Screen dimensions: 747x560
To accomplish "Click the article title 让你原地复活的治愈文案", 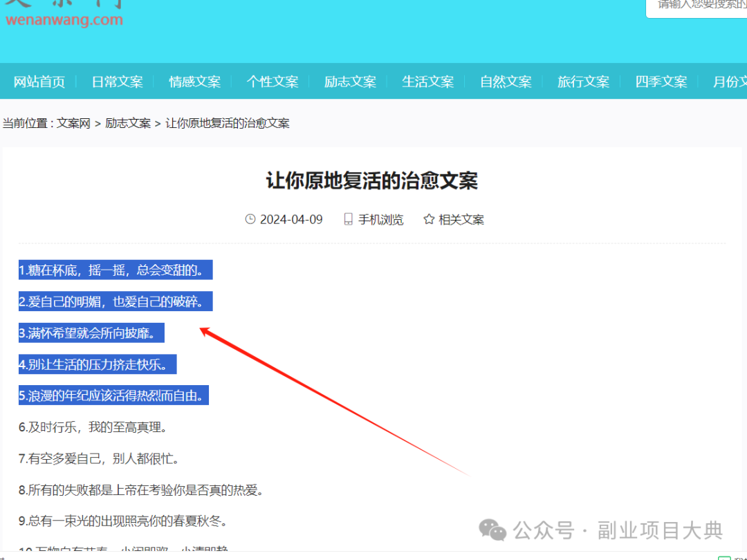I will [x=371, y=181].
